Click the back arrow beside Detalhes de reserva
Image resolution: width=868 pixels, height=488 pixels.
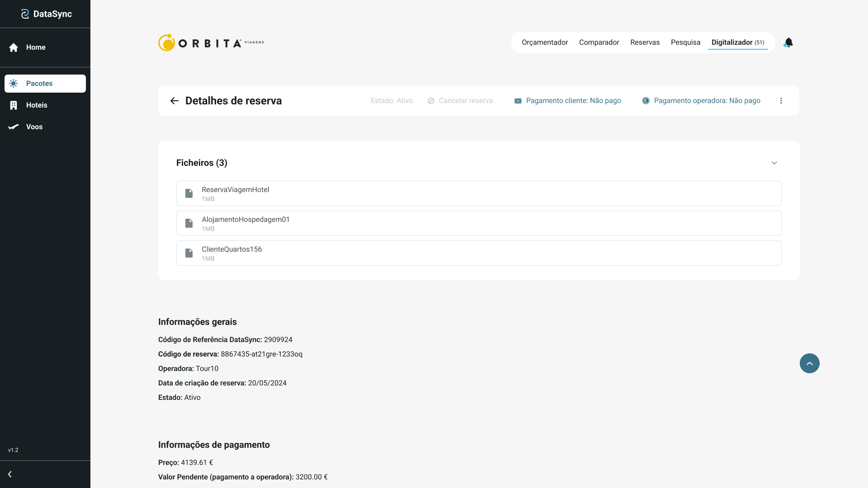point(175,101)
